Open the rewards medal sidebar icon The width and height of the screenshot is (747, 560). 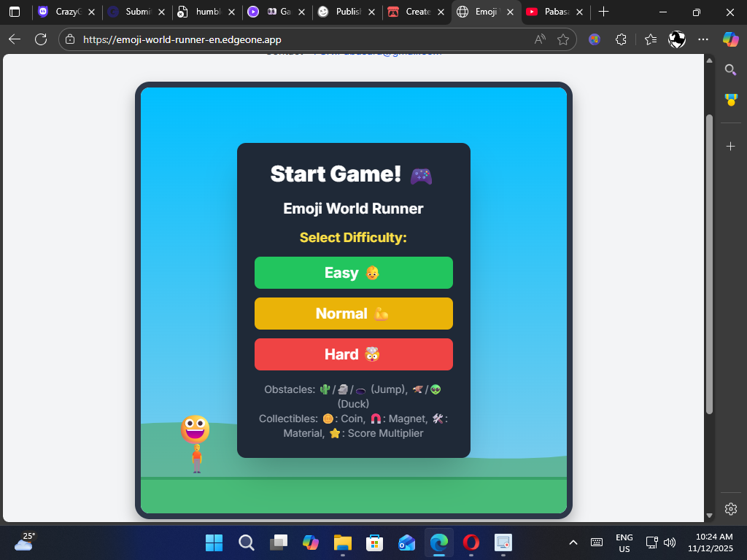pos(731,99)
